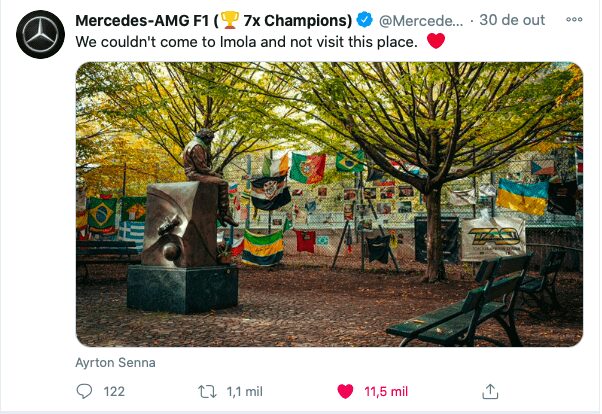Click the red heart emoji after tweet text
This screenshot has height=414, width=602.
(x=436, y=40)
